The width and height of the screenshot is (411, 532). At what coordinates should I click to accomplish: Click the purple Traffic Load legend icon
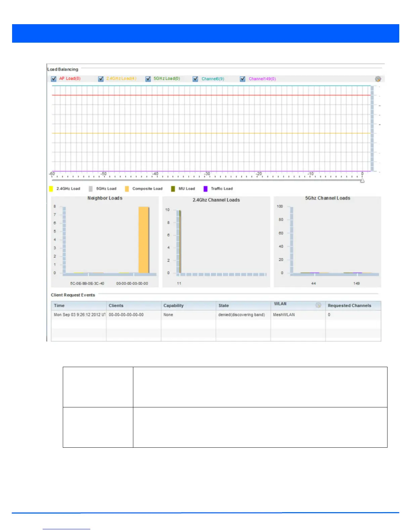coord(205,189)
